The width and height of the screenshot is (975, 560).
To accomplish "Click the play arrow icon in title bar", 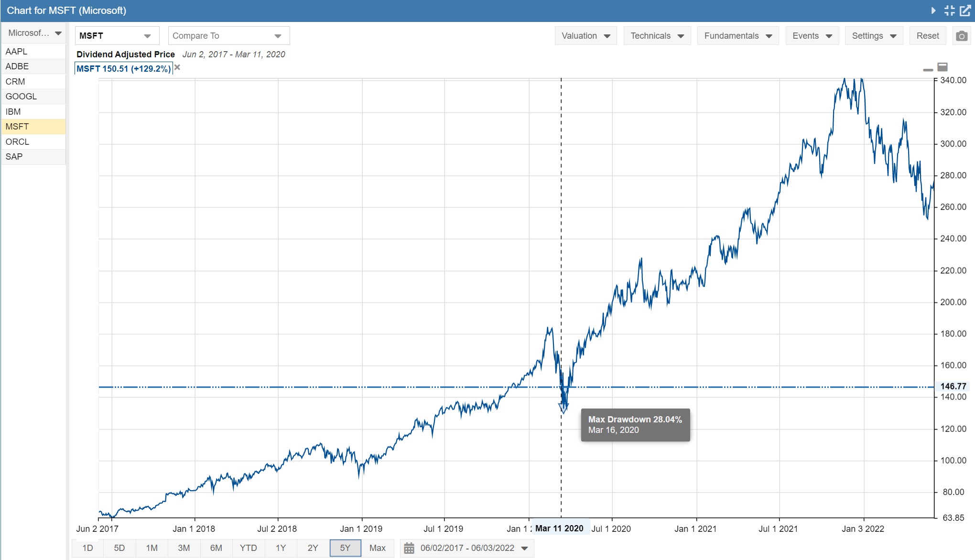I will point(933,11).
